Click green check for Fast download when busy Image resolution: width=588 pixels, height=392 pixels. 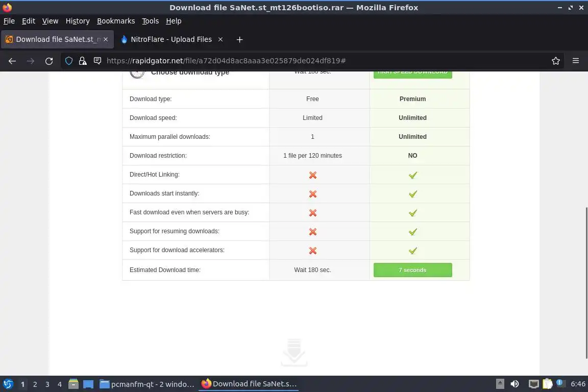point(412,213)
